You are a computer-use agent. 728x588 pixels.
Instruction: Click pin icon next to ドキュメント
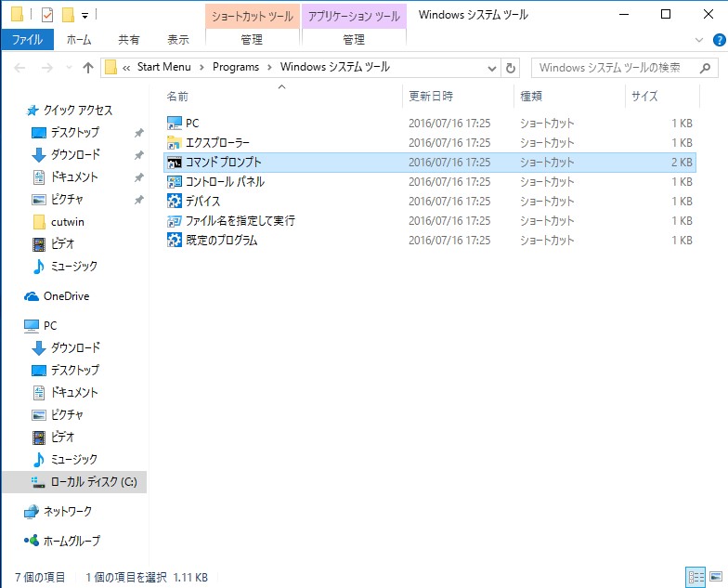[x=138, y=177]
